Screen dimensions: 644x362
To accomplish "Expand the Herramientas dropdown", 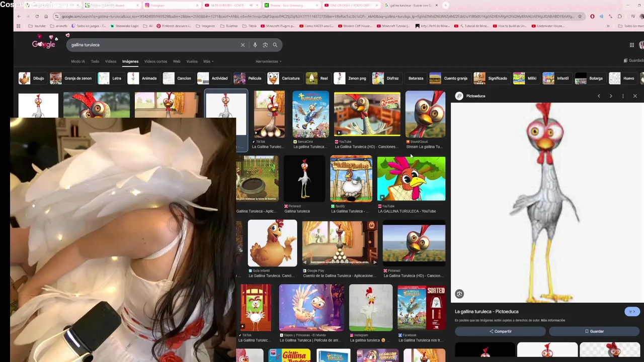I will click(268, 61).
